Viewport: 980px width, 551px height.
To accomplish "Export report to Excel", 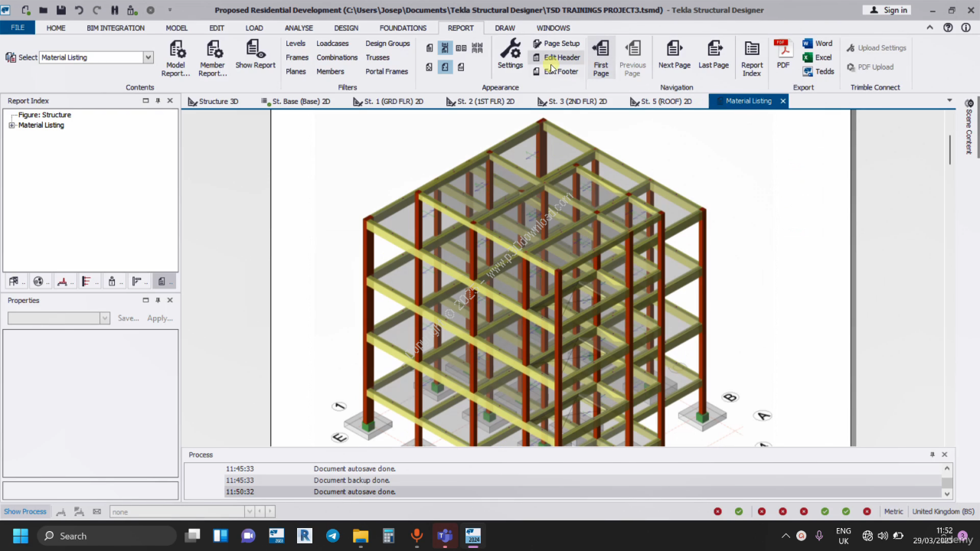I will coord(817,57).
